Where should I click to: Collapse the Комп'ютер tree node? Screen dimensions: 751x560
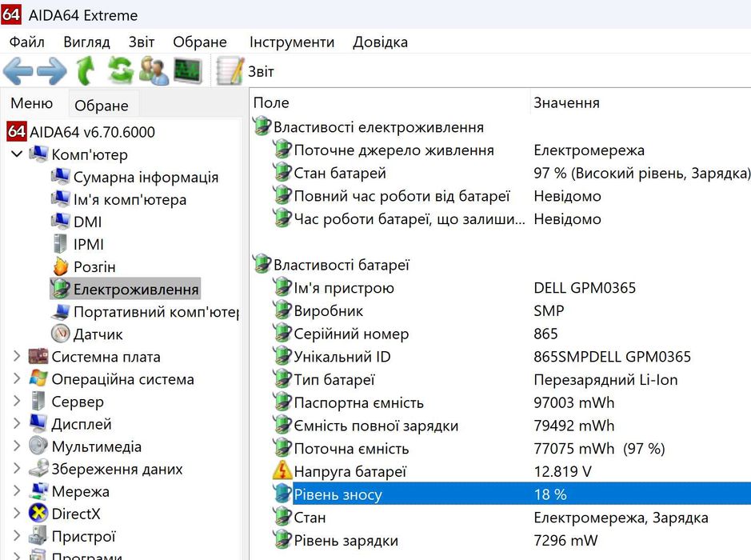tap(17, 154)
